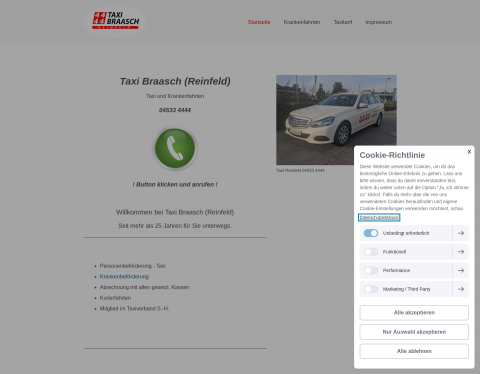Viewport: 480px width, 374px height.
Task: Click Seit mehr als 25 Jahren text
Action: pos(175,226)
